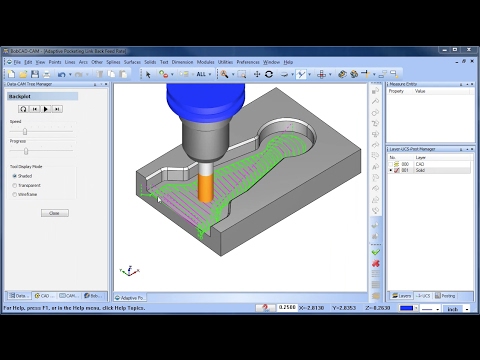Open the Surfaces menu
The width and height of the screenshot is (480, 360).
(x=132, y=62)
